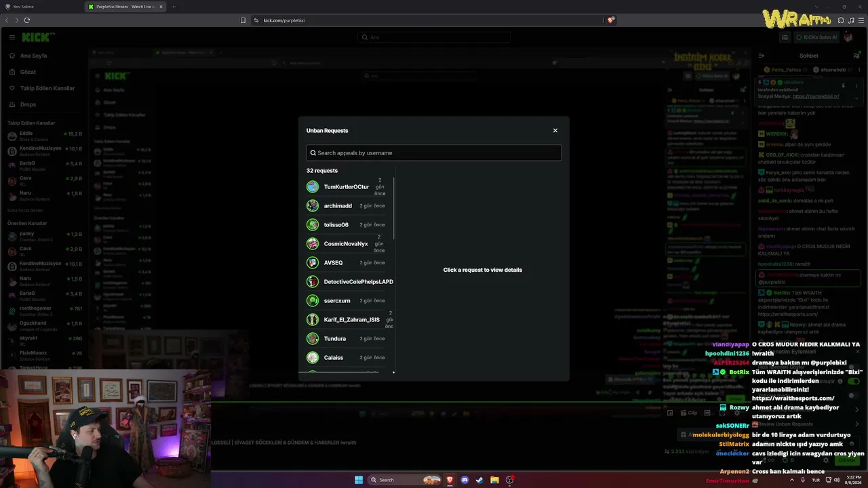This screenshot has width=868, height=488.
Task: Open DetectiveColePhelpsLAPD's request
Action: [x=349, y=282]
